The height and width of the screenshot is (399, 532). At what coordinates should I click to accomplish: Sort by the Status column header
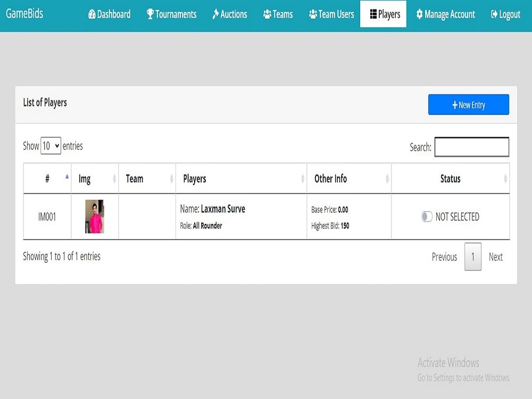coord(451,178)
